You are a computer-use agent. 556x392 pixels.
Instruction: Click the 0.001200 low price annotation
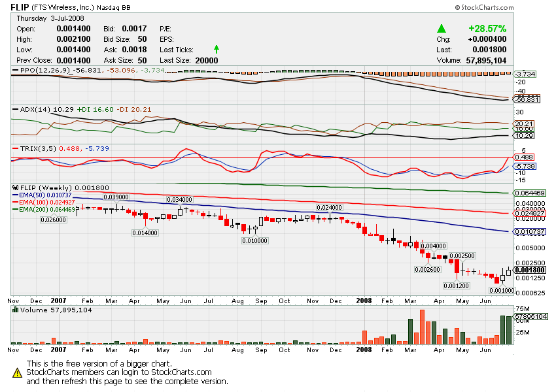pyautogui.click(x=457, y=286)
